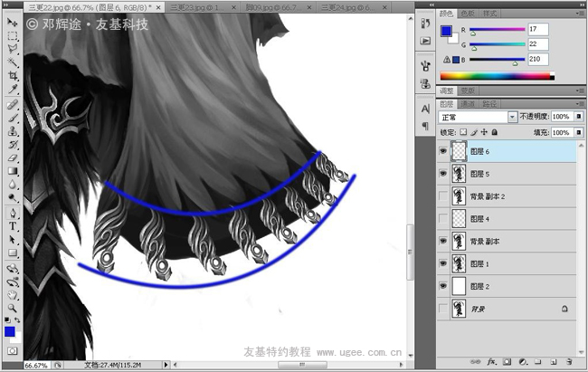Select the Magic Wand tool

pos(12,62)
